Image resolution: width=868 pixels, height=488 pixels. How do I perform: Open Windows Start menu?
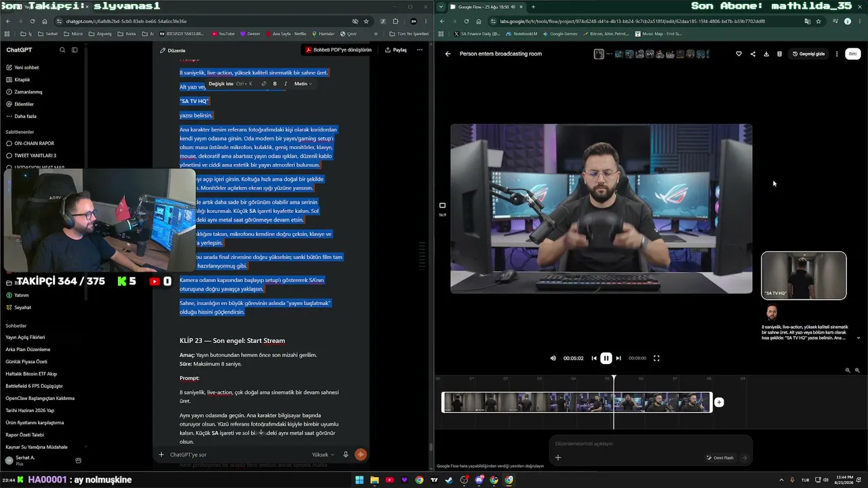coord(359,480)
